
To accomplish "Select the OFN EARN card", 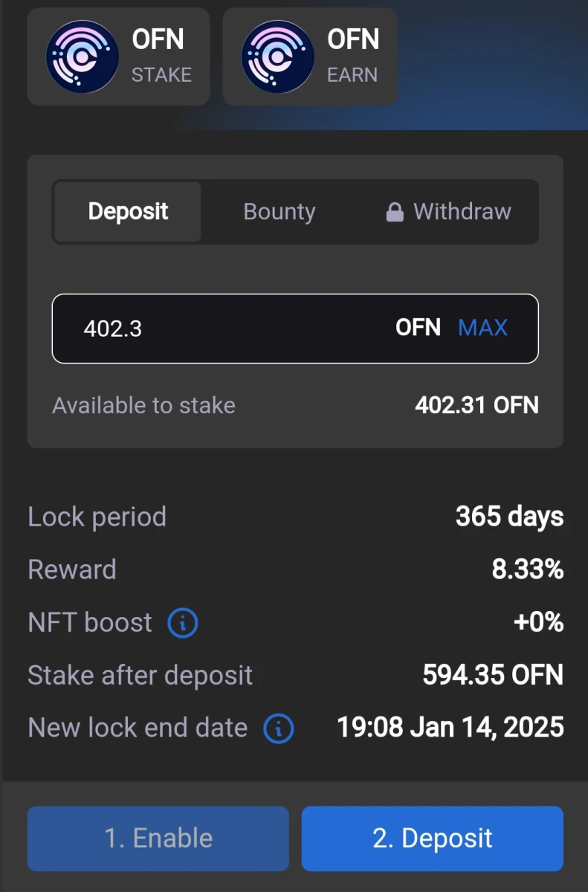I will point(310,56).
